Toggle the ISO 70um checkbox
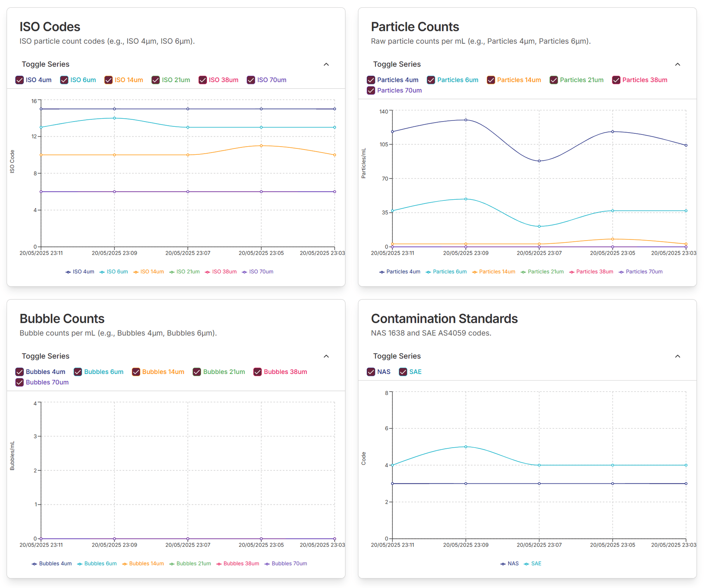707x588 pixels. 251,80
